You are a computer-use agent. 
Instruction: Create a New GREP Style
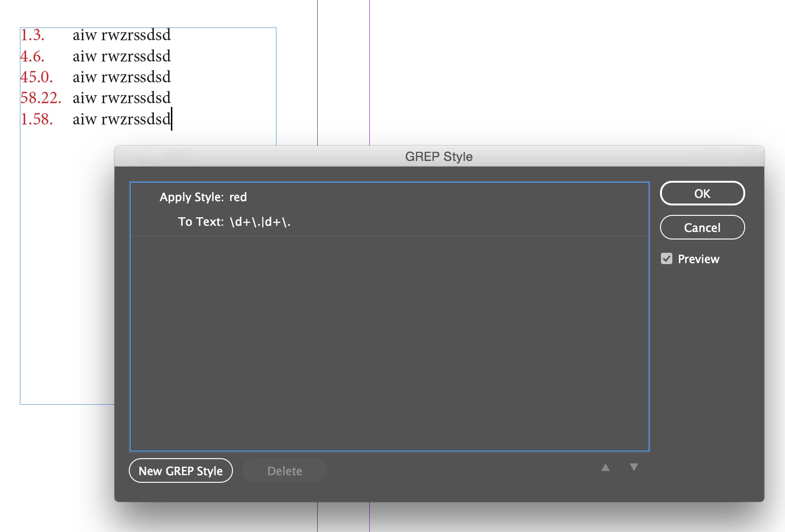(x=181, y=471)
